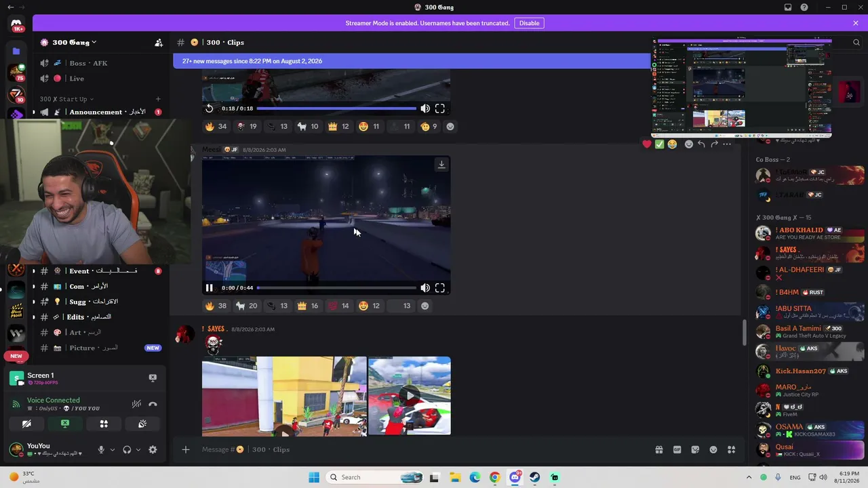Open the Sugg channel
The width and height of the screenshot is (868, 488).
[101, 302]
